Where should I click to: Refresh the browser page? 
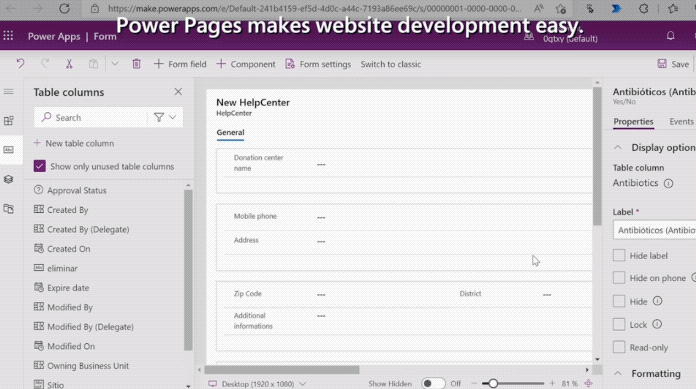(64, 8)
